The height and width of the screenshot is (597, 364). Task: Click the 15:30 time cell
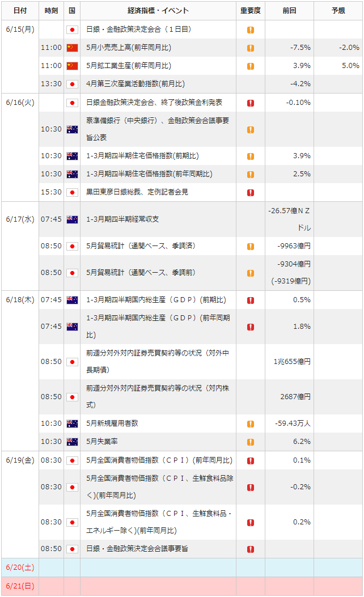pos(51,192)
